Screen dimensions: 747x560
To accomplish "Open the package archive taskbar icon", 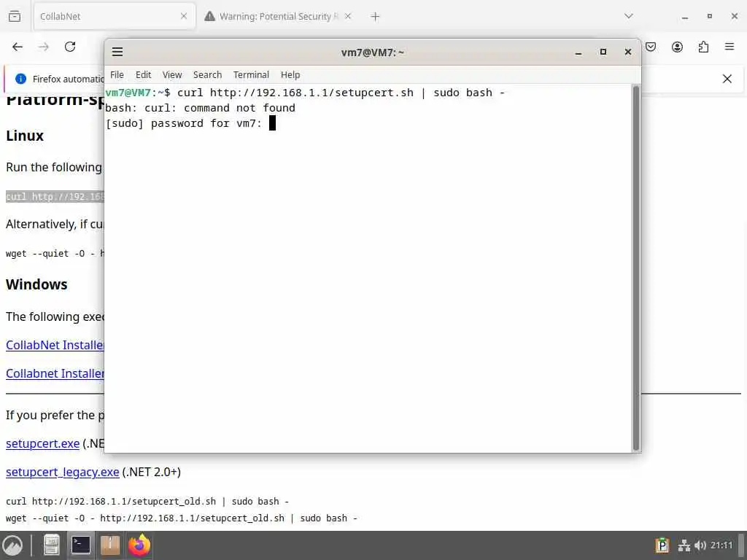I will 109,545.
